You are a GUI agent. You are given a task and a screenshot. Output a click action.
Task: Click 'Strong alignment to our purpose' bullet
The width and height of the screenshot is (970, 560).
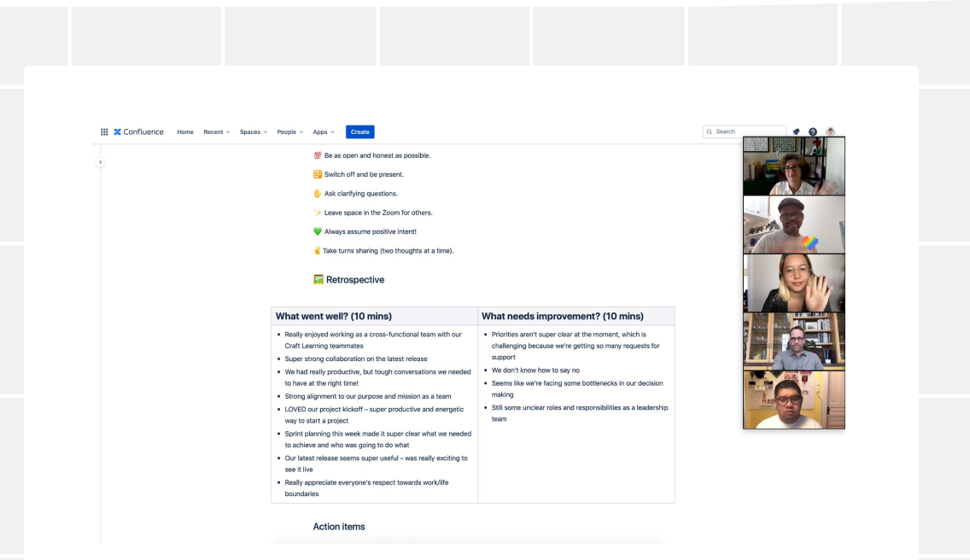pyautogui.click(x=367, y=396)
